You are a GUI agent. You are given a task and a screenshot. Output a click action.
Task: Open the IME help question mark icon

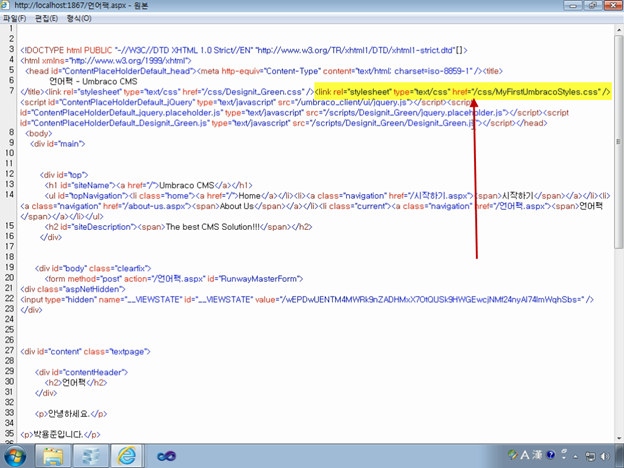tap(551, 455)
